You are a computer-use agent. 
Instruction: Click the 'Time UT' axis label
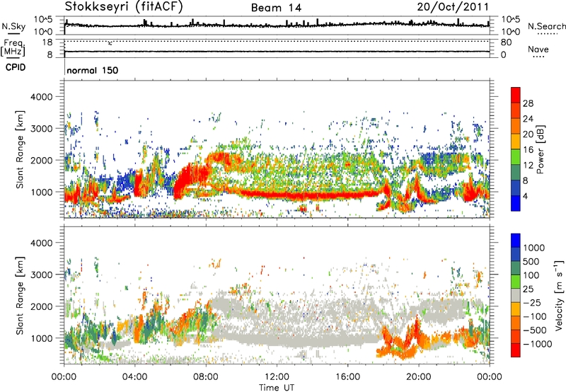coord(277,387)
